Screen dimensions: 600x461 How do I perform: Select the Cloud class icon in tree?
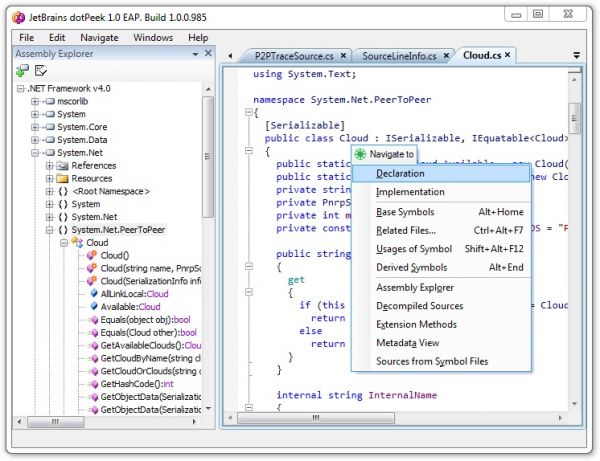point(77,242)
